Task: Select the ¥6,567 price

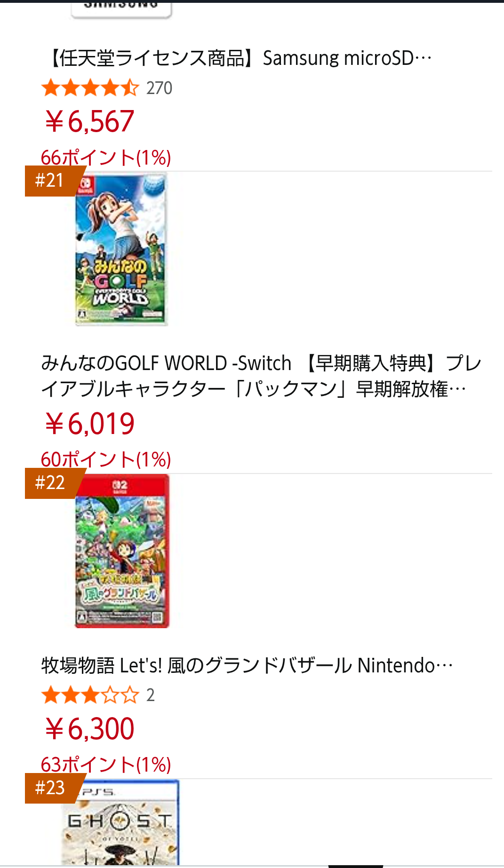Action: click(x=89, y=121)
